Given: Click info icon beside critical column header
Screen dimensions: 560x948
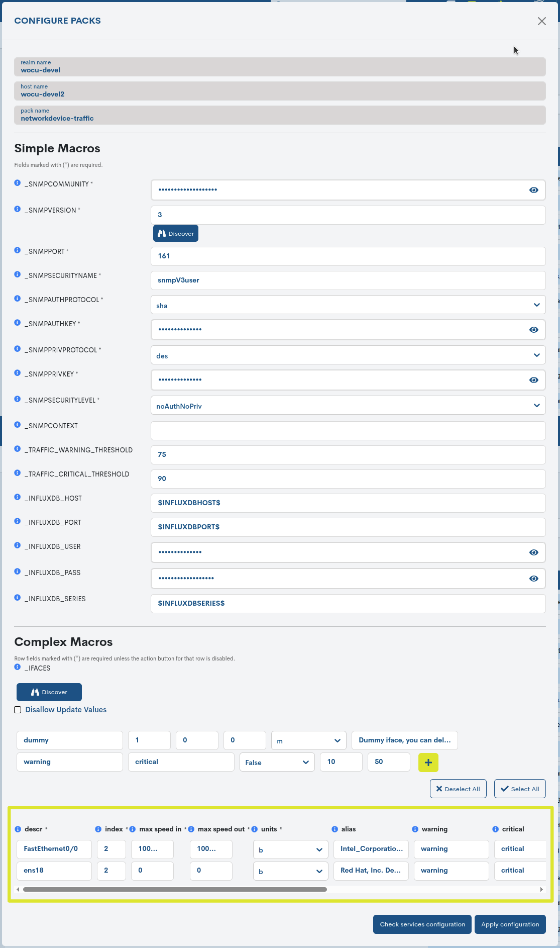Looking at the screenshot, I should (x=496, y=829).
